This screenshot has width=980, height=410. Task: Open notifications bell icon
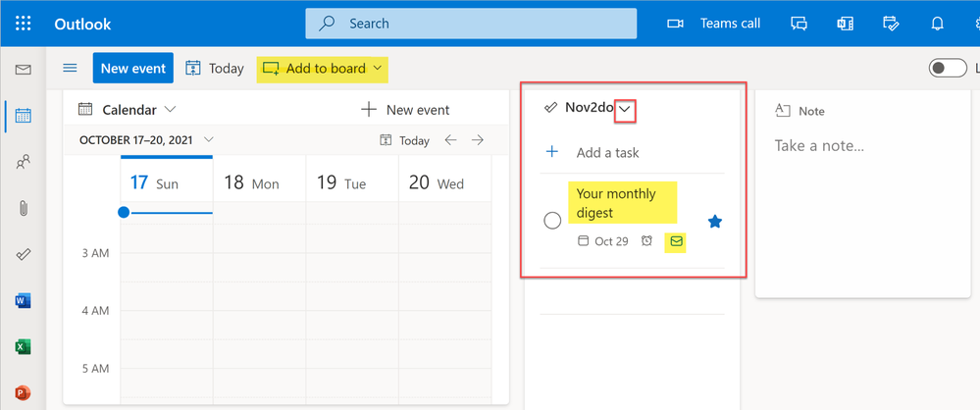click(x=937, y=24)
